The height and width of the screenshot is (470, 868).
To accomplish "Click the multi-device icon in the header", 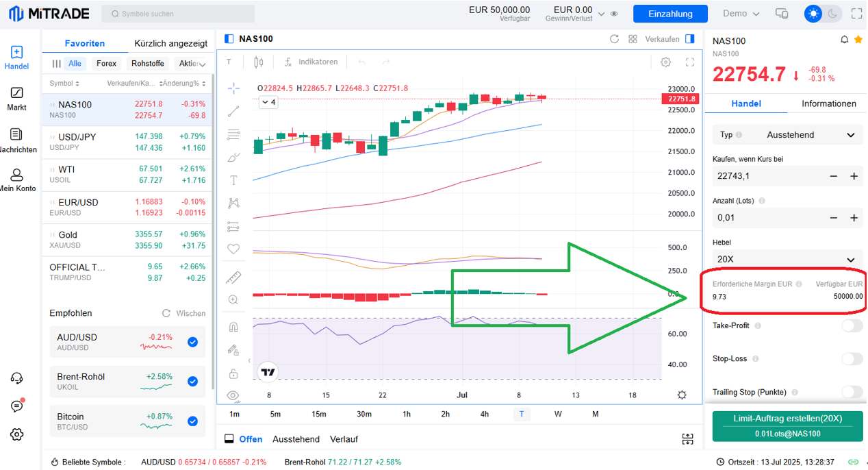I will [x=782, y=14].
